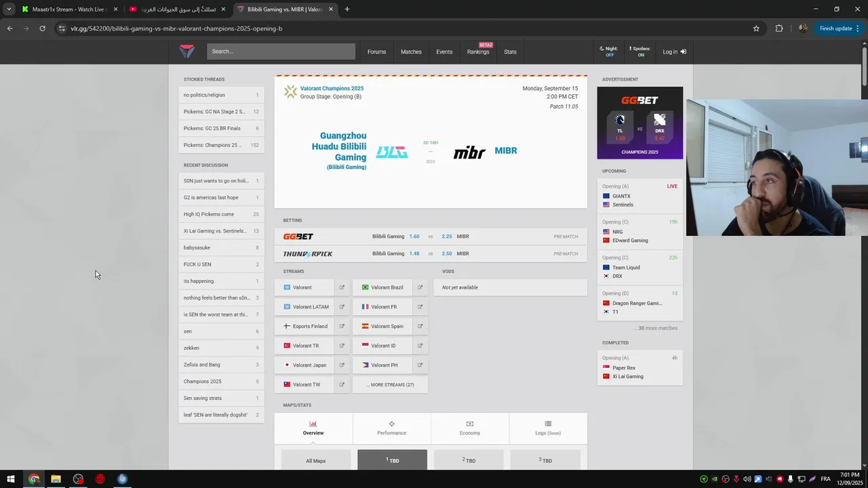
Task: Select map 3 TBD
Action: pos(545,460)
